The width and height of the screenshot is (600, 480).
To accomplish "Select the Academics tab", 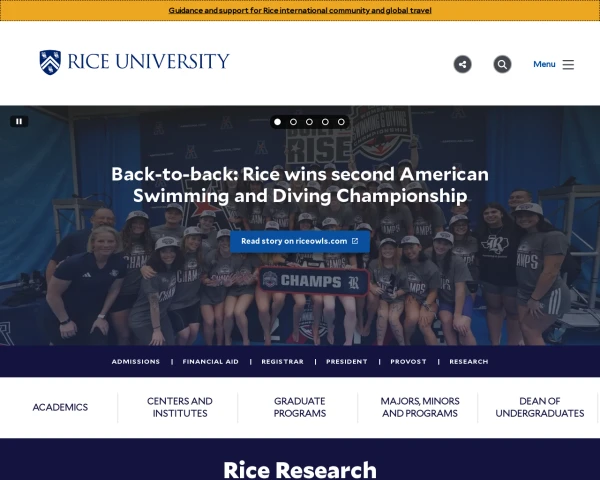I will coord(60,407).
